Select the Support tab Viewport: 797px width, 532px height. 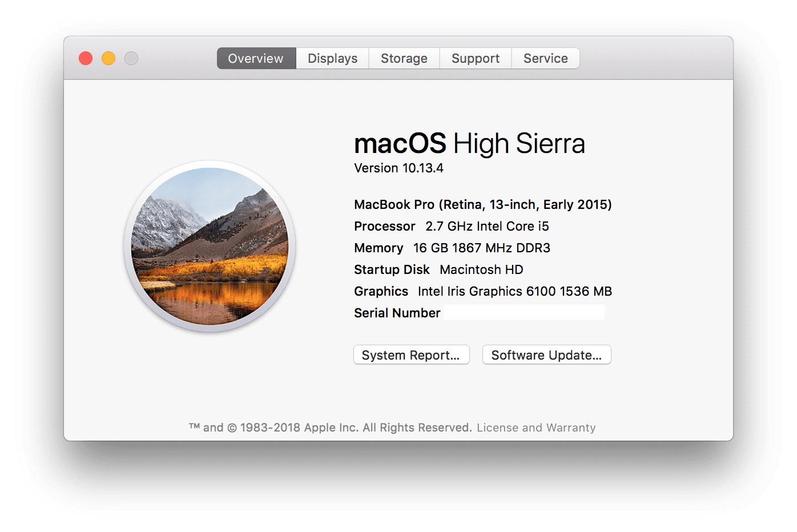475,58
